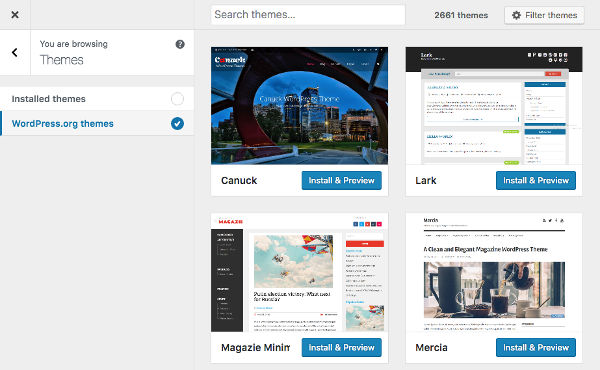
Task: Install & Preview the Lark theme
Action: (536, 180)
